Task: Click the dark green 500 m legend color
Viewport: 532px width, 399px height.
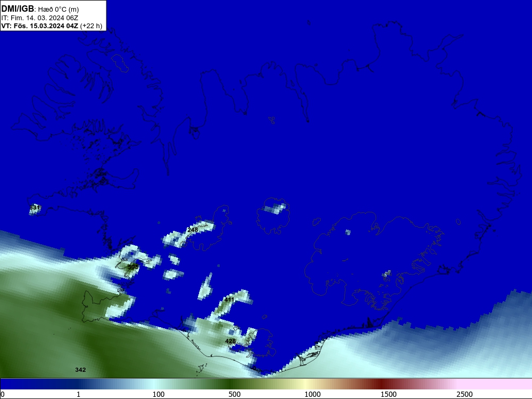Action: coord(231,384)
